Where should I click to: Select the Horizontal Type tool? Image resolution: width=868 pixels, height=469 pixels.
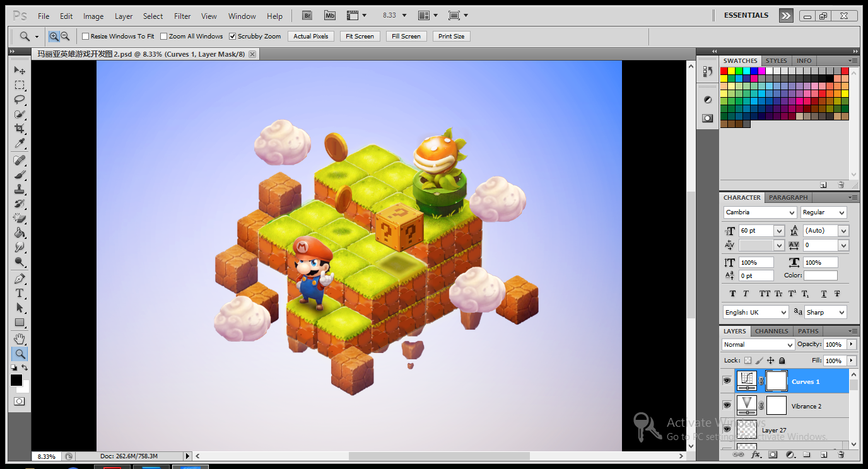click(20, 293)
